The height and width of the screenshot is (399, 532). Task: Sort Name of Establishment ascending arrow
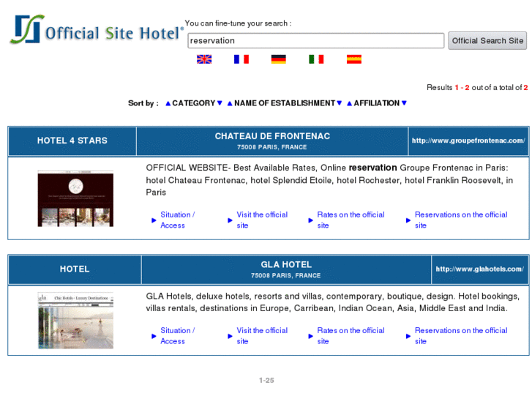pyautogui.click(x=230, y=103)
